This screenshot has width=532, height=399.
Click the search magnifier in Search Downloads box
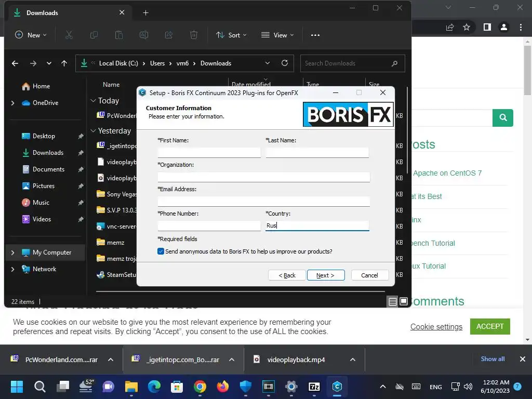395,63
